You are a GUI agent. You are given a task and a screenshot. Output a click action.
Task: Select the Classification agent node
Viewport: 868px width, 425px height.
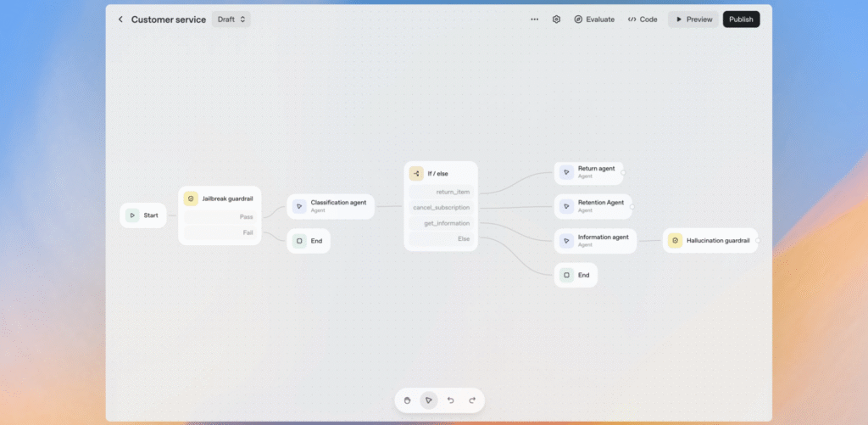coord(331,206)
